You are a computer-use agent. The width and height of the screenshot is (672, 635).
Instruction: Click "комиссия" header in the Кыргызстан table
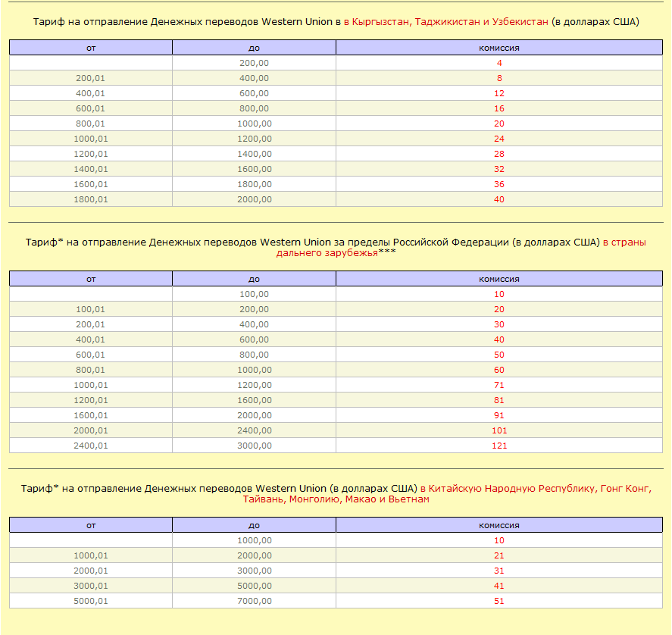[x=499, y=48]
